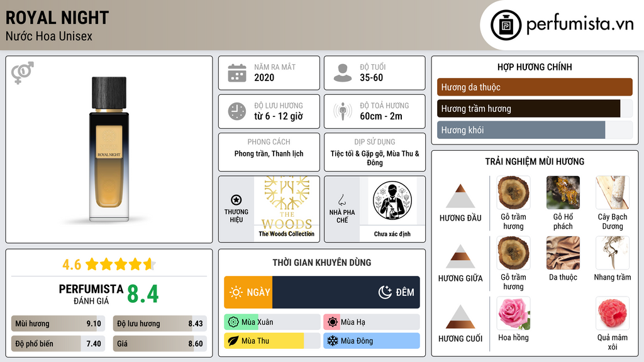Click the Nước Hoa Unisex subtitle
Image resolution: width=644 pixels, height=362 pixels.
49,36
